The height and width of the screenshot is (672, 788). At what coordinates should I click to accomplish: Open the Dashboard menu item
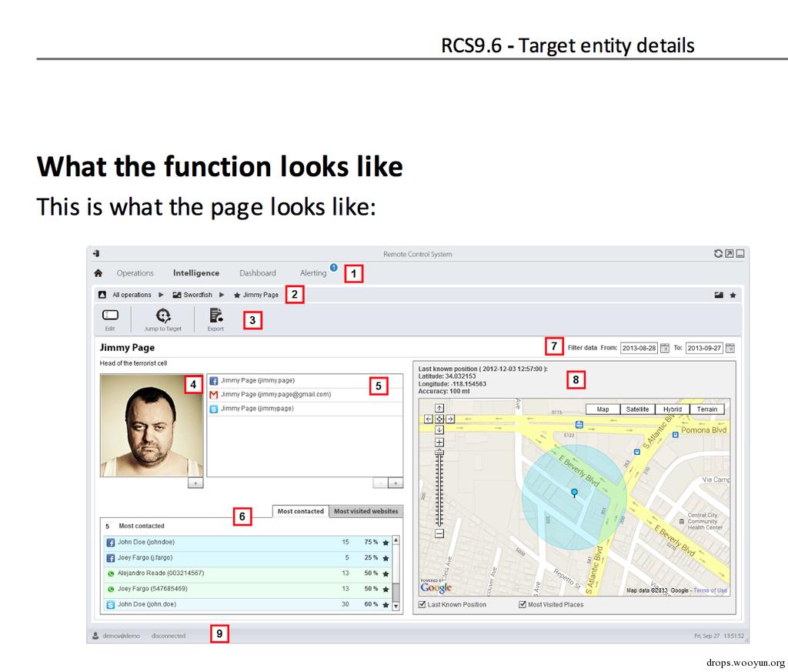[257, 273]
